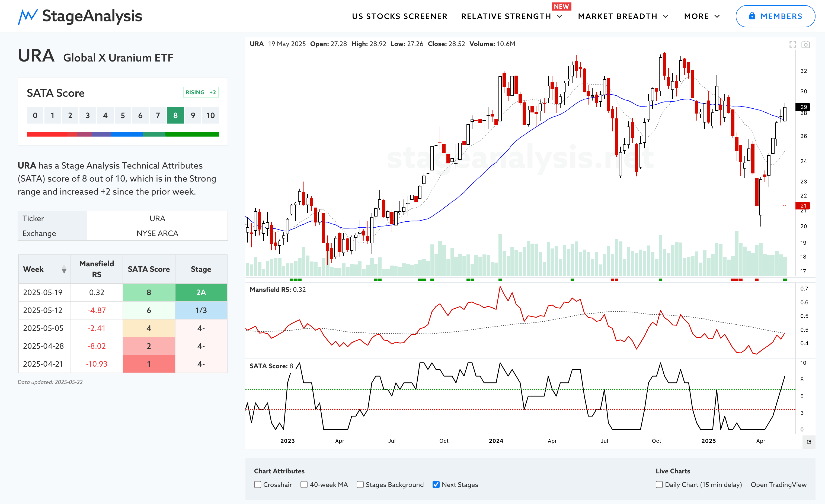Open US Stocks Screener menu item
The width and height of the screenshot is (825, 504).
(x=399, y=16)
